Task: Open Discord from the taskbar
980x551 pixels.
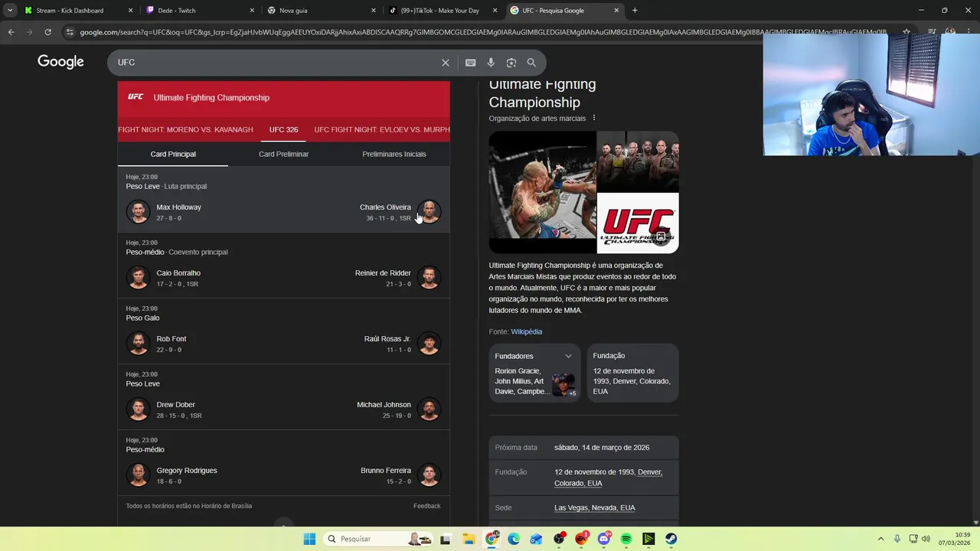Action: [x=604, y=539]
